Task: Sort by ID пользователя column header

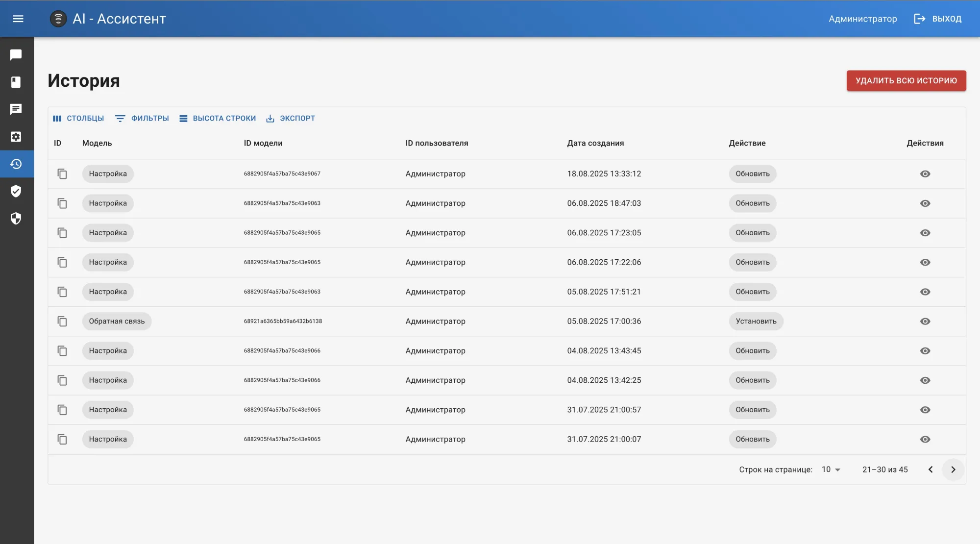Action: (x=437, y=143)
